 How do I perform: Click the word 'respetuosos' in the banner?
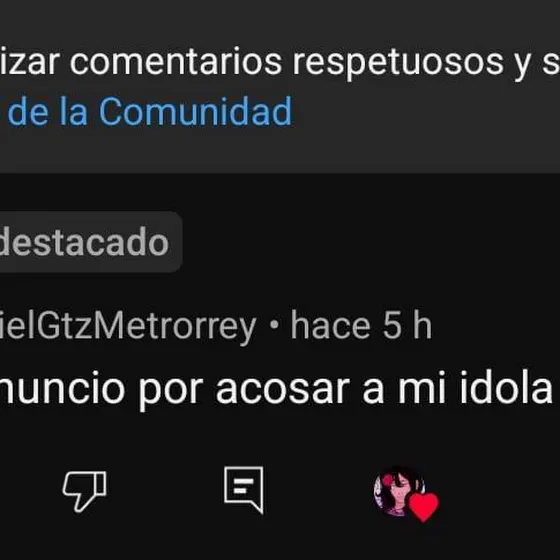[x=398, y=64]
